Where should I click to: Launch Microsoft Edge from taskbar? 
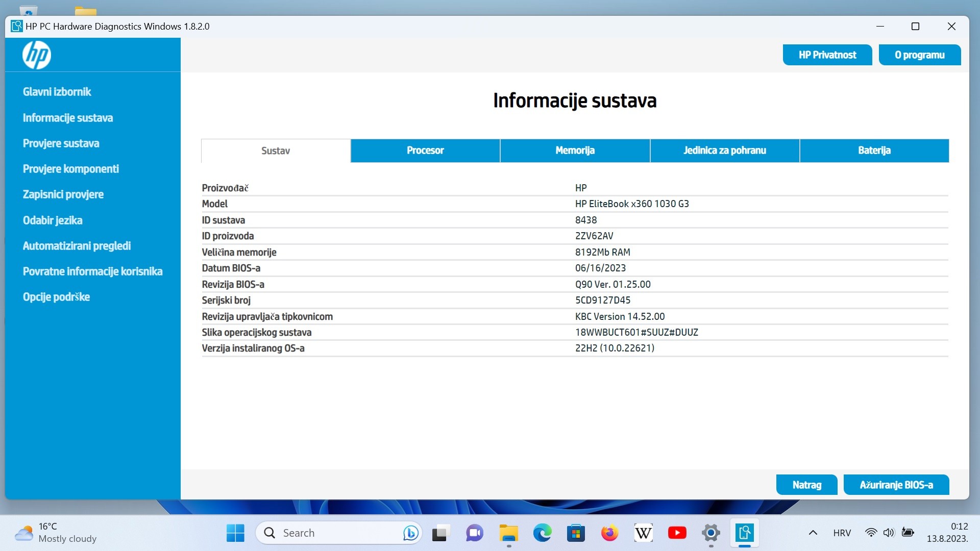[542, 533]
